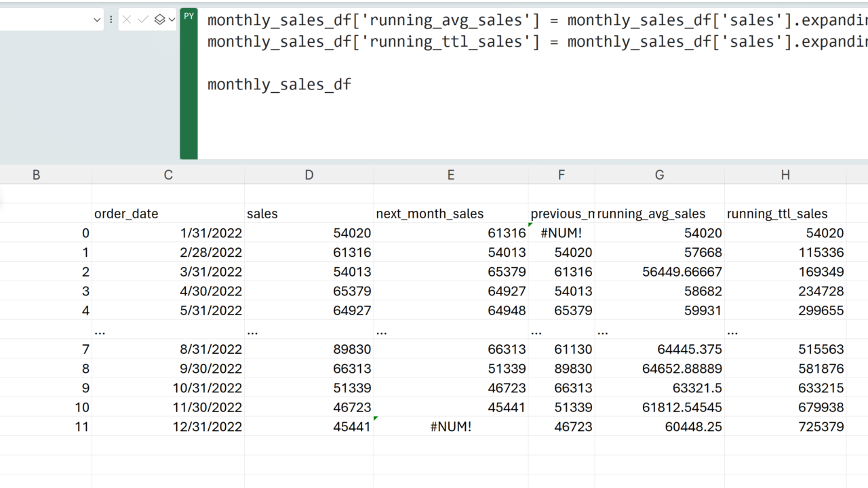The height and width of the screenshot is (488, 868).
Task: Select column G header
Action: click(x=659, y=175)
